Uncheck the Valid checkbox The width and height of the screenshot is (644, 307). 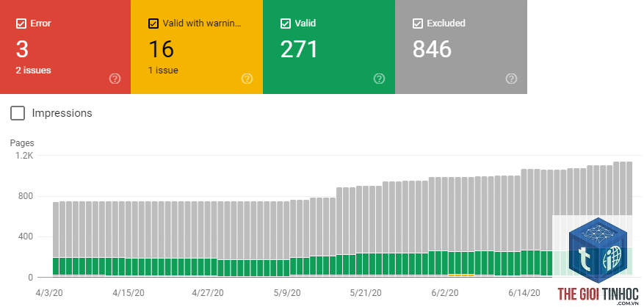point(286,24)
